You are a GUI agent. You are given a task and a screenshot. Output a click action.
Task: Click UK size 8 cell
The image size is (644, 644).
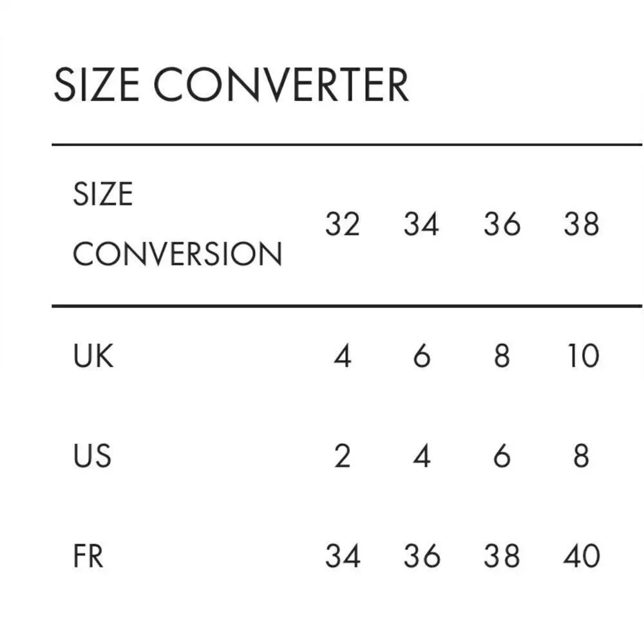[x=502, y=355]
